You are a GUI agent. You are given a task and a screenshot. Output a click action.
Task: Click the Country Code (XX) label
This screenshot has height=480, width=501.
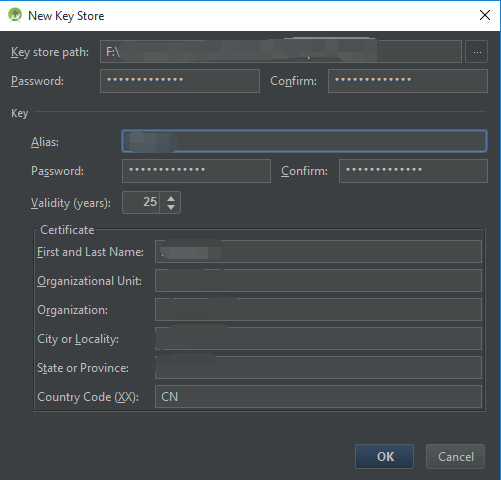[x=88, y=397]
